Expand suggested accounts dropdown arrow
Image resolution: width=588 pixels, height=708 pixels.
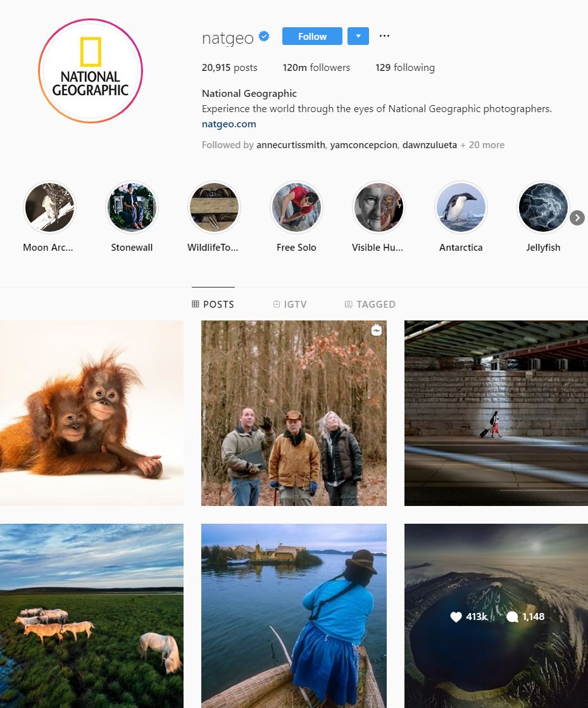358,36
